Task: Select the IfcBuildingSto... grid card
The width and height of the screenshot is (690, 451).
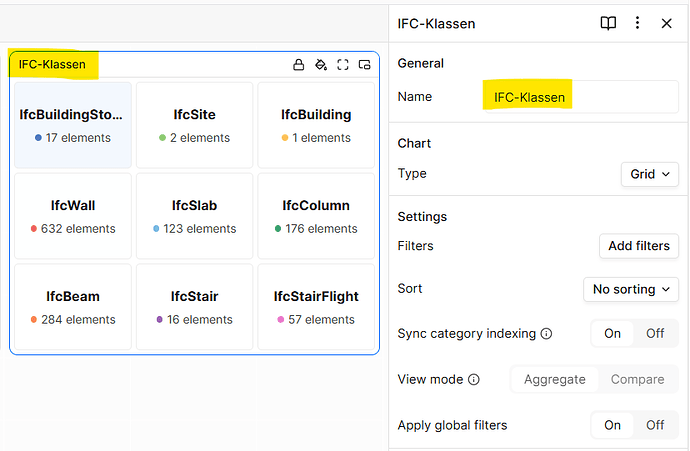Action: tap(73, 125)
